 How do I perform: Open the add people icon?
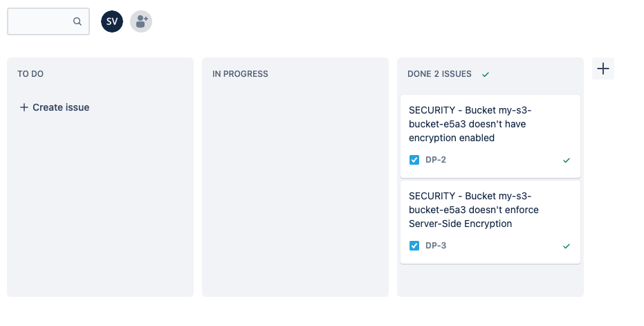coord(141,21)
